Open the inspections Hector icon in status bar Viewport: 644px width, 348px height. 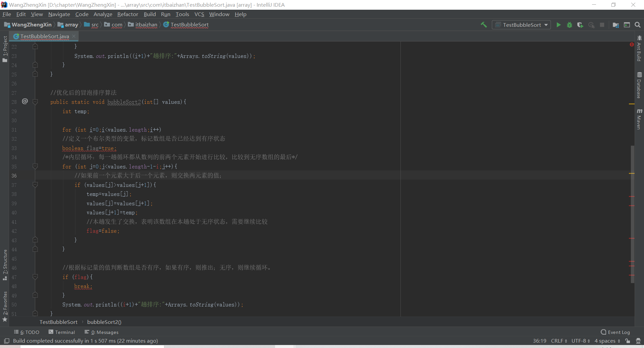coord(638,341)
